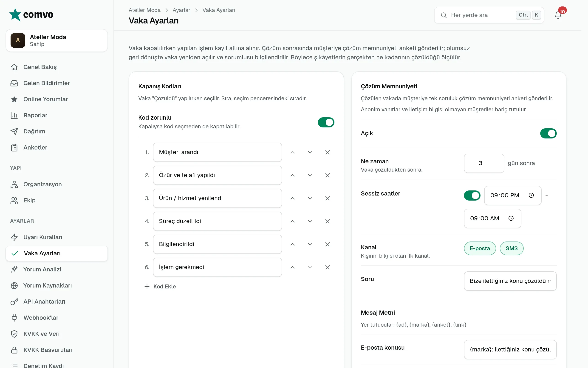Click "Kod Ekle" to add a code
Image resolution: width=588 pixels, height=368 pixels.
click(x=160, y=287)
